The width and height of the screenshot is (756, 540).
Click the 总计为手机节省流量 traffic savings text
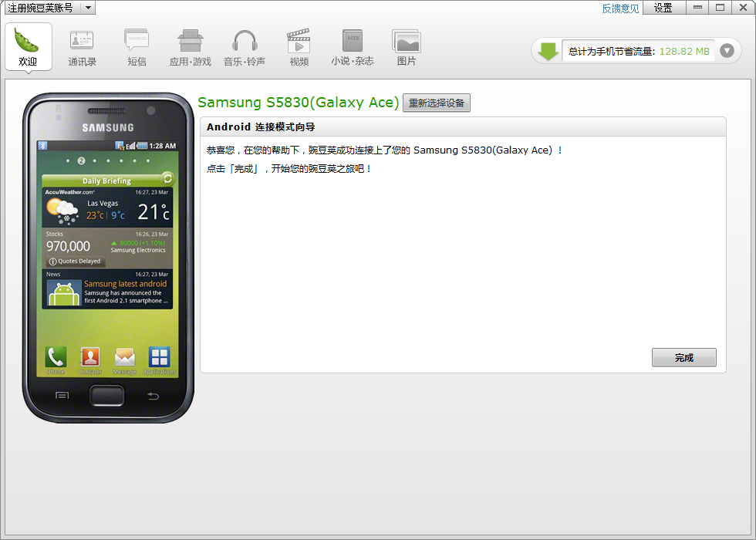(611, 51)
